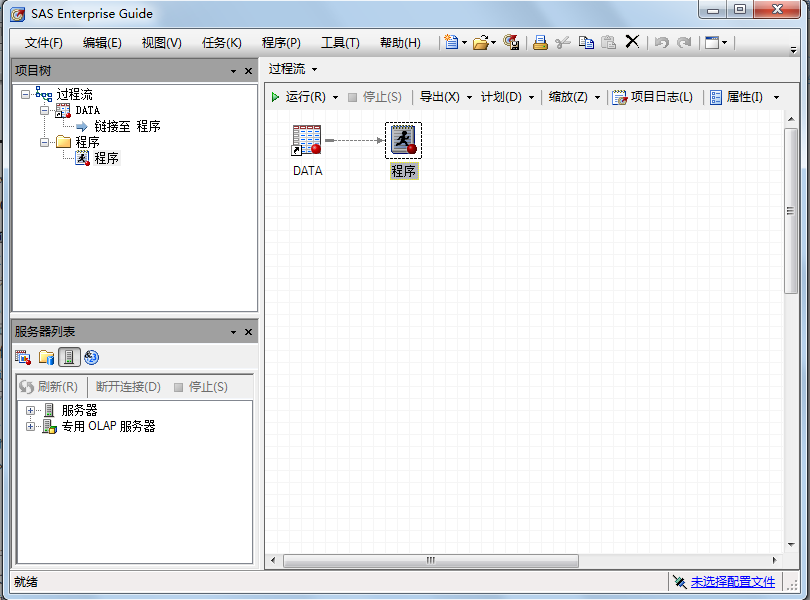Click the toolbar overflow arrow at right edge
Screen dimensions: 810x600
(x=793, y=50)
